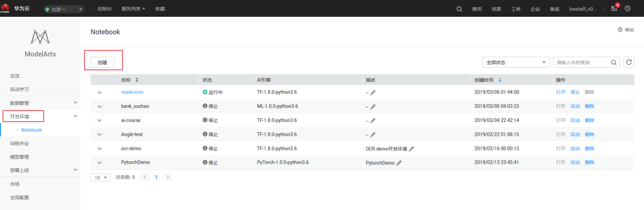Expand the mask-rcnn row details
Viewport: 644px width, 210px height.
pos(100,93)
